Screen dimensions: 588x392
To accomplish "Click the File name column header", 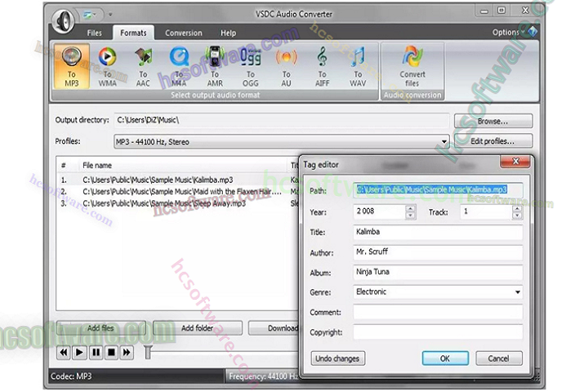I will [x=184, y=165].
